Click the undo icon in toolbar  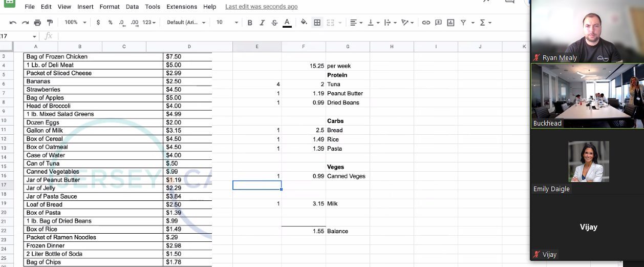[x=13, y=23]
